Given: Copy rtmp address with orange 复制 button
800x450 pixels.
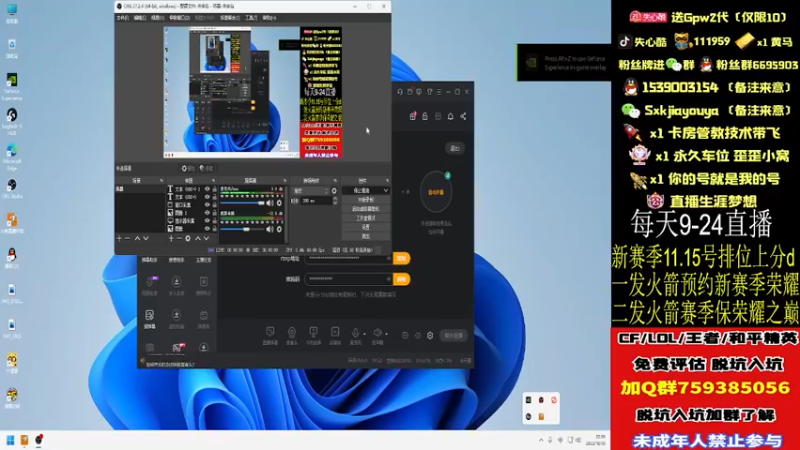Looking at the screenshot, I should [401, 258].
